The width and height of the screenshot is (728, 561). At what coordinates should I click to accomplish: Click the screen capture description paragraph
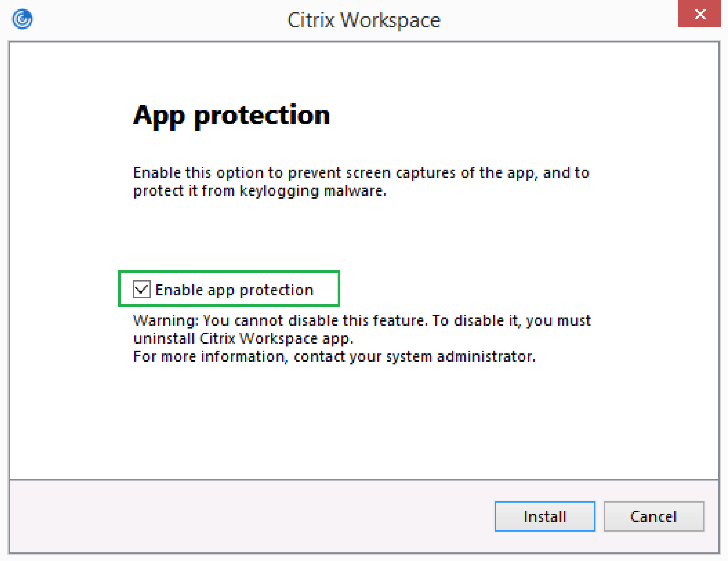[x=361, y=181]
